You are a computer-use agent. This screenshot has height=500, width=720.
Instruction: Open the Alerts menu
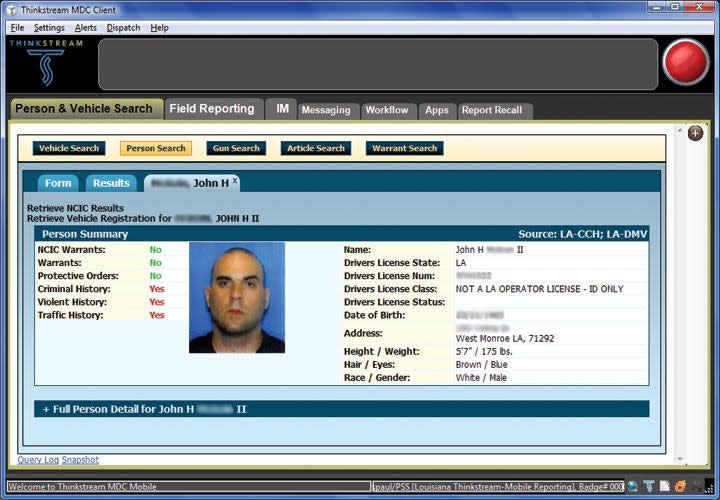tap(85, 28)
